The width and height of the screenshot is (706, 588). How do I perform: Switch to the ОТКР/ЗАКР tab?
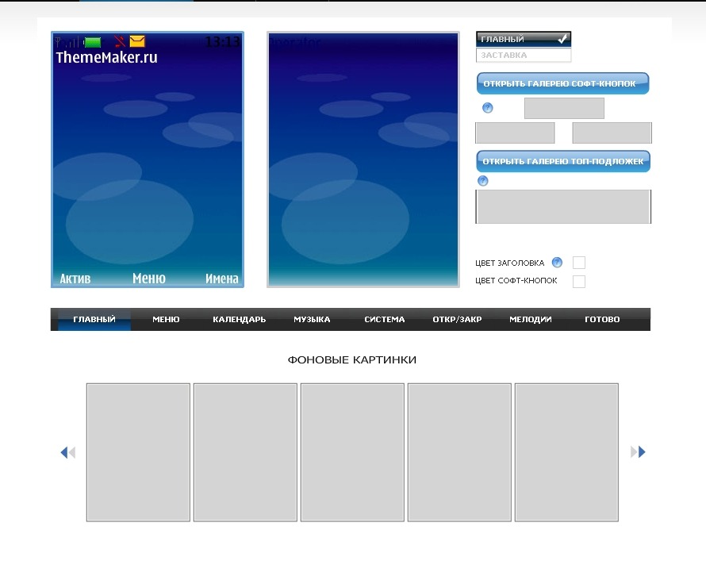[x=457, y=320]
